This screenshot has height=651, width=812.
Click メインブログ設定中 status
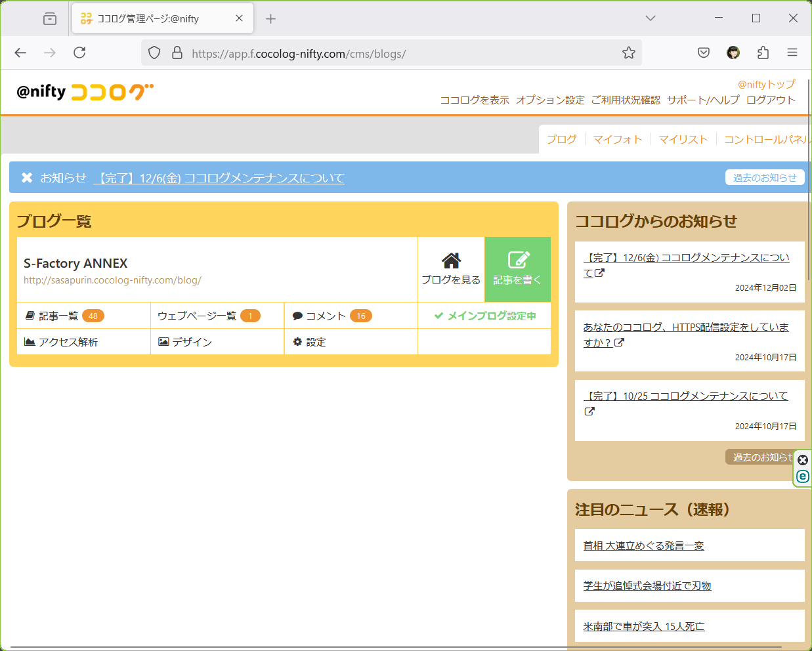tap(485, 316)
